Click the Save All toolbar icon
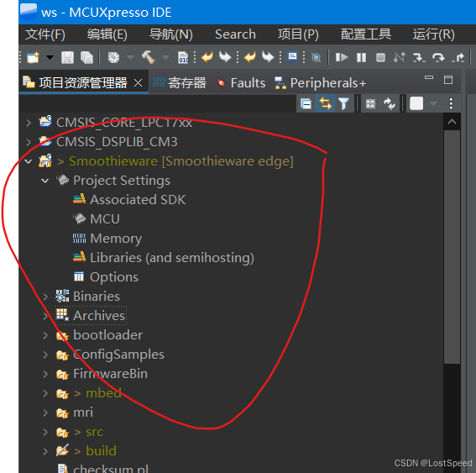Viewport: 476px width, 473px height. click(x=86, y=57)
